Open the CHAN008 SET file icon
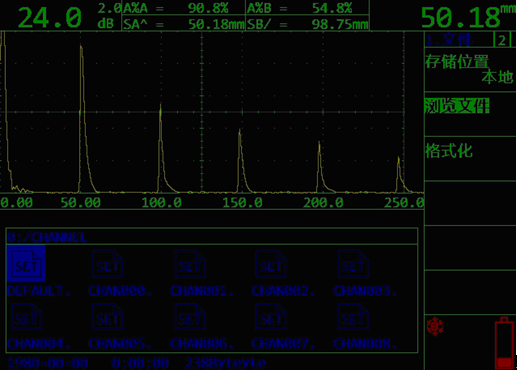 (353, 317)
